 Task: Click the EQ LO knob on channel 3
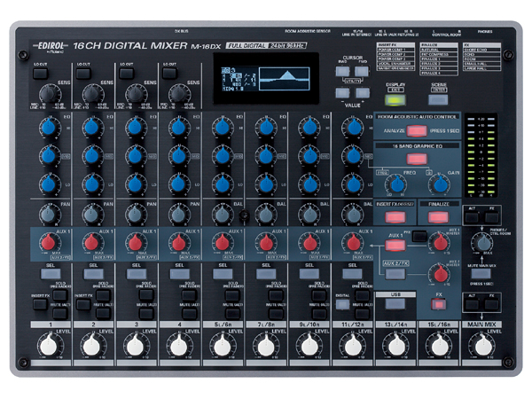[136, 185]
